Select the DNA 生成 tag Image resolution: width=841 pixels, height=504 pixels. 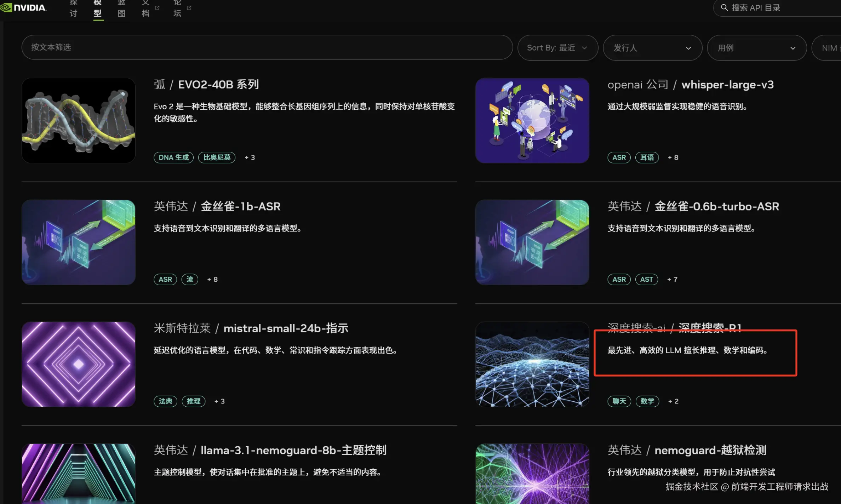(173, 157)
